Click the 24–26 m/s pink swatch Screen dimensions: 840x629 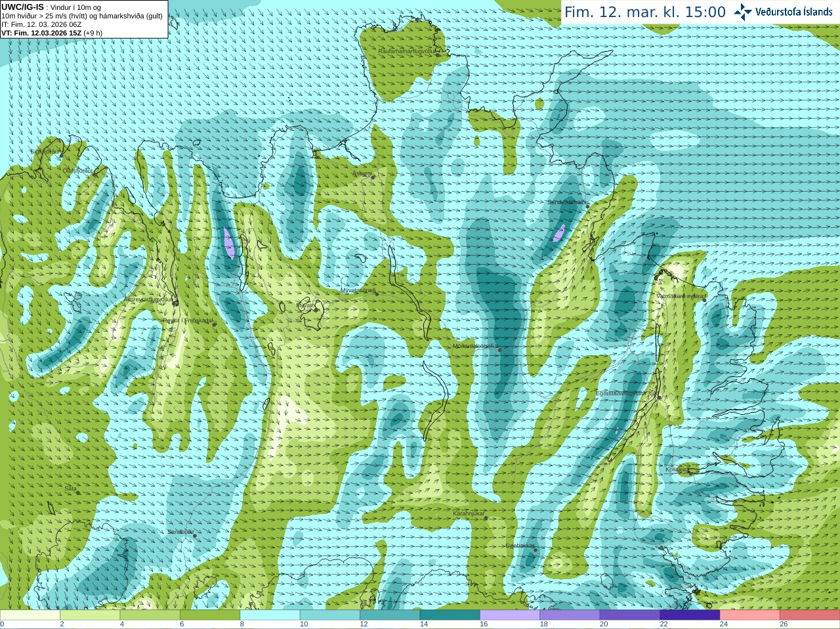point(750,615)
